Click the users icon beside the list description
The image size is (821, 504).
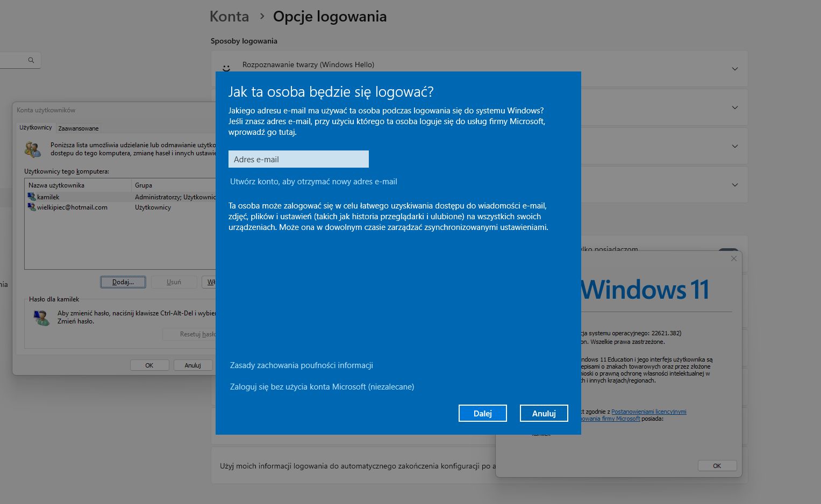coord(33,149)
